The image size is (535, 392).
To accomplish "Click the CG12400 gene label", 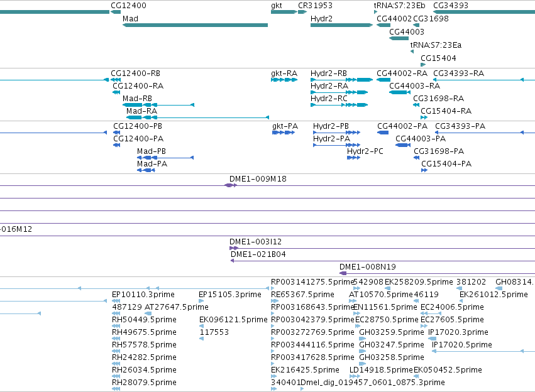I will click(x=128, y=6).
